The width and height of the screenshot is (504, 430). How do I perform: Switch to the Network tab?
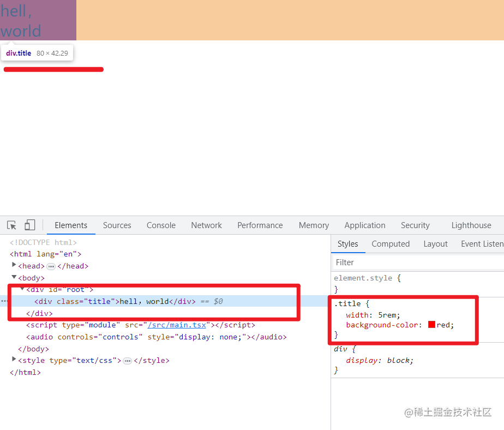click(206, 225)
